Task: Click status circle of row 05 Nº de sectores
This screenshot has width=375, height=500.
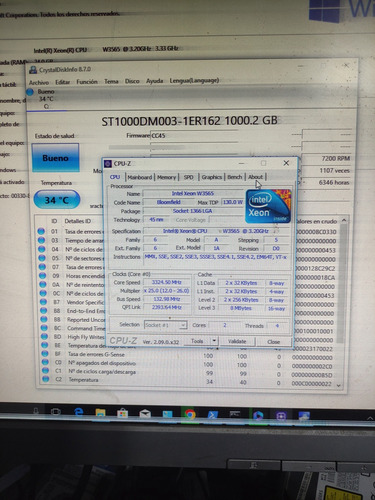Action: (42, 258)
